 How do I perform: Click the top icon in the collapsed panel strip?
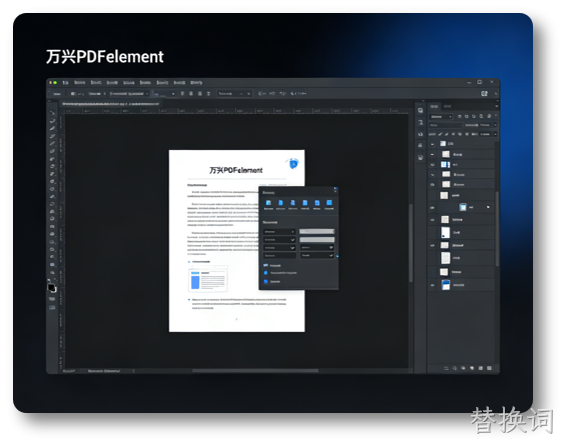coord(420,111)
